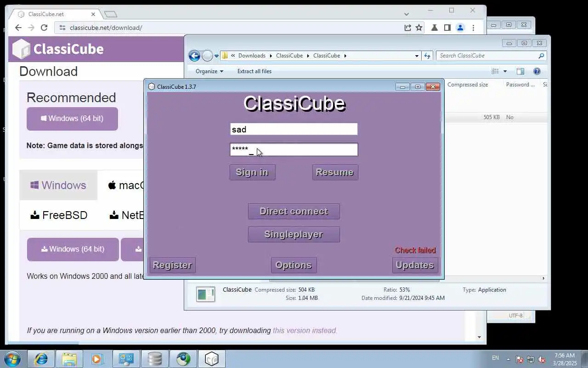Download recommended Windows (64 bit) build
The image size is (588, 368).
(x=72, y=119)
